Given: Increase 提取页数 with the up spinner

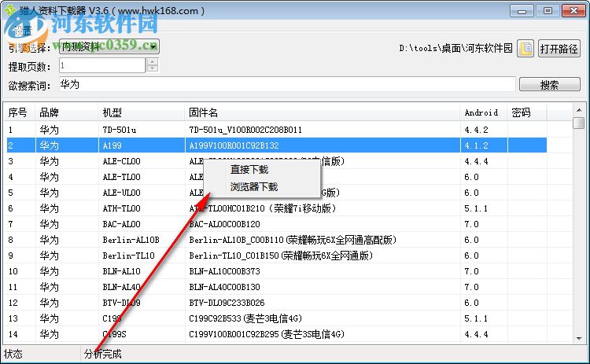Looking at the screenshot, I should 153,61.
